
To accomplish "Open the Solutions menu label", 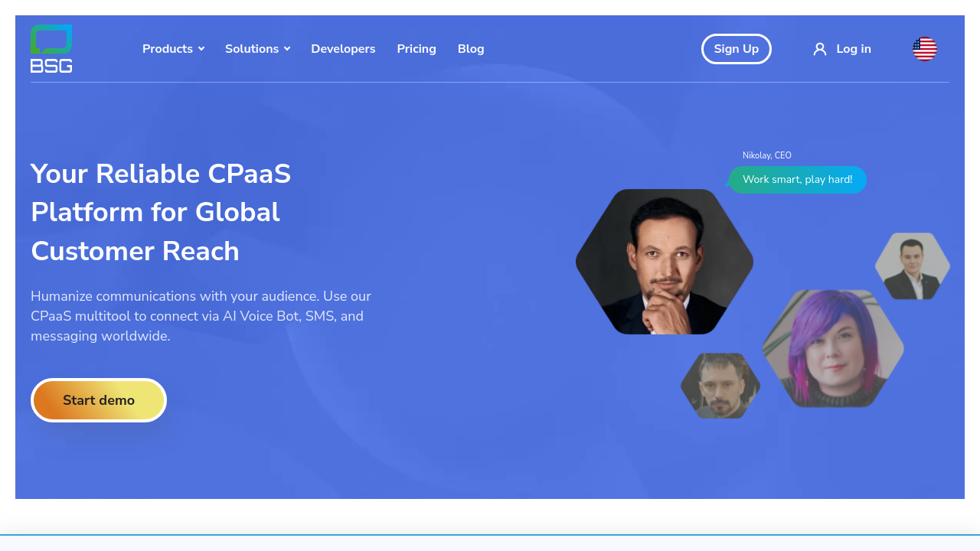I will click(252, 49).
